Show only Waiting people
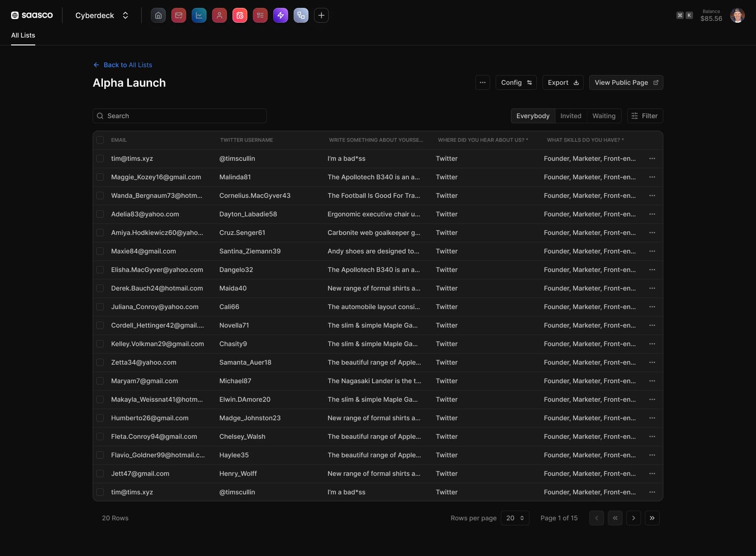The height and width of the screenshot is (556, 756). [x=604, y=116]
